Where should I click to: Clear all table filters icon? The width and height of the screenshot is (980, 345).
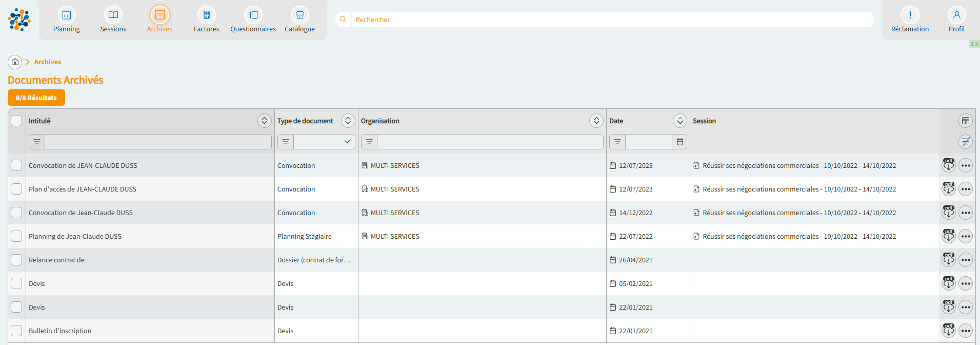(x=965, y=142)
